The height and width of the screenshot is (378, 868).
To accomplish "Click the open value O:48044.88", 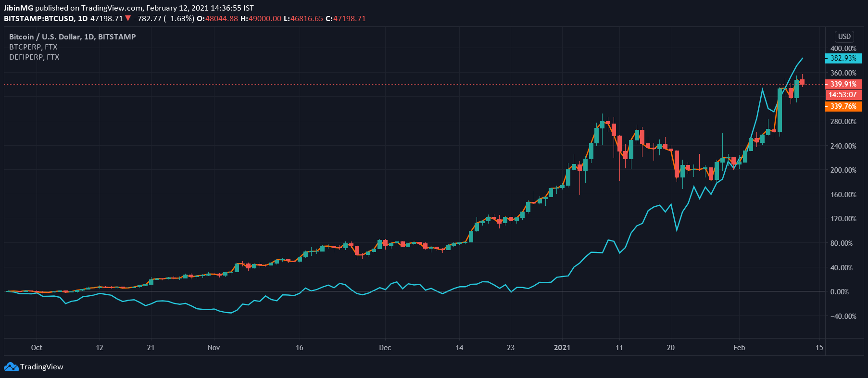I will click(x=217, y=19).
